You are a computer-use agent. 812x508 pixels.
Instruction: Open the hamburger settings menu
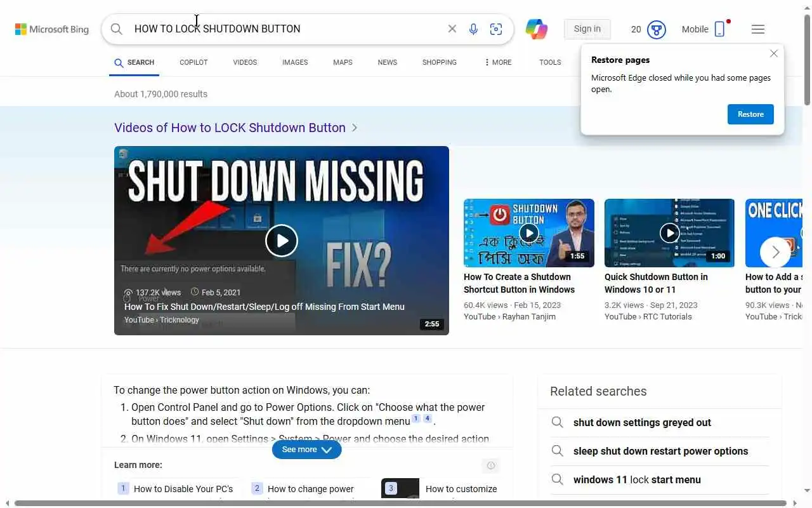(758, 29)
